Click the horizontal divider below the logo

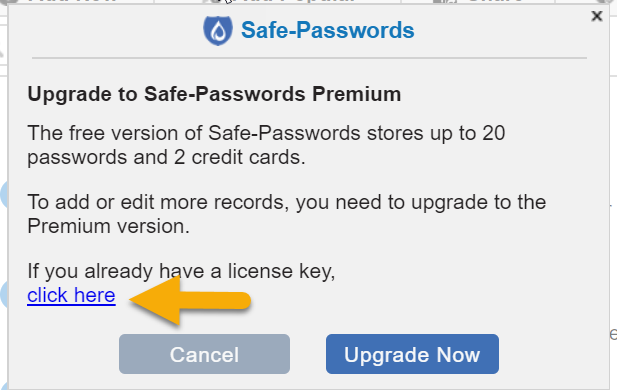click(x=309, y=58)
